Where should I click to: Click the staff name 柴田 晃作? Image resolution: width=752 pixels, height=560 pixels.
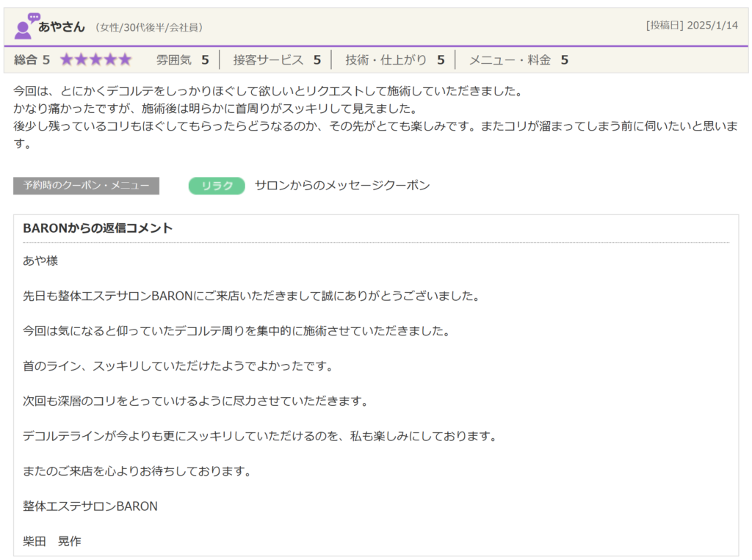[x=52, y=542]
